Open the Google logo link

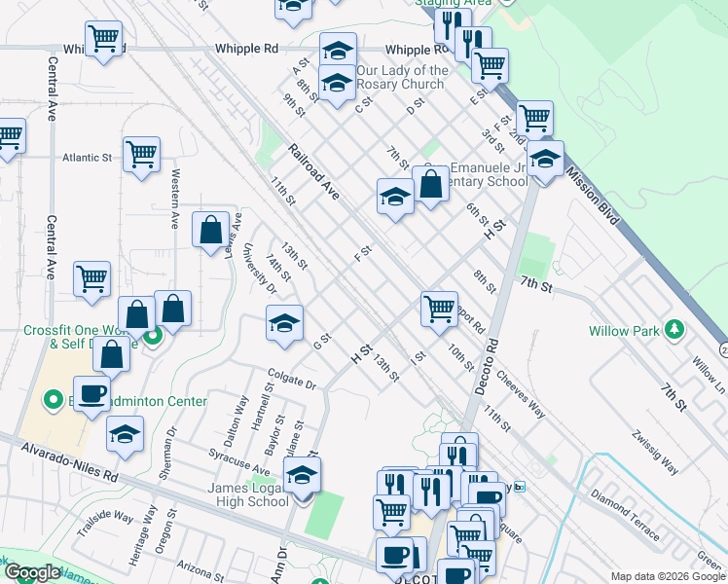tap(32, 573)
